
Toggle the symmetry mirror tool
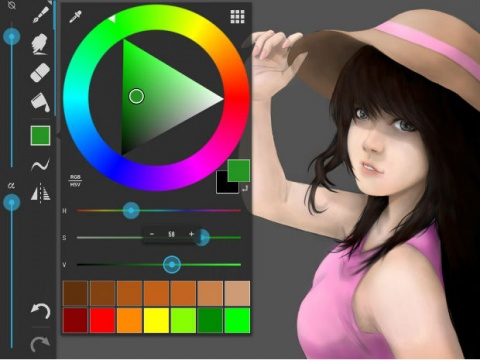coord(41,193)
